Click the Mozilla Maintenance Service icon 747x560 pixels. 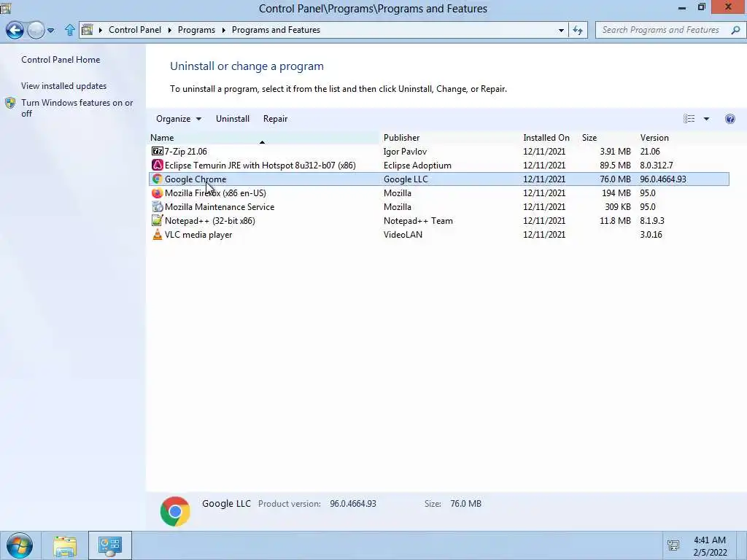[x=158, y=206]
